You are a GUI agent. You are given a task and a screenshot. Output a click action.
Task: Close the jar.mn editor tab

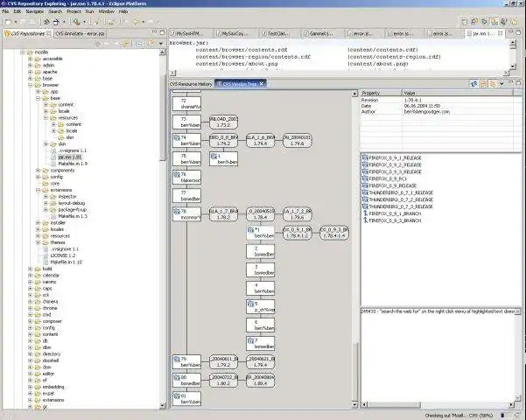coord(500,33)
